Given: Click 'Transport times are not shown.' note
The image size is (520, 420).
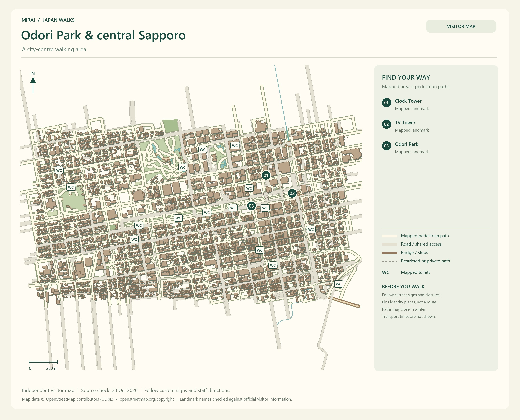Looking at the screenshot, I should tap(409, 317).
